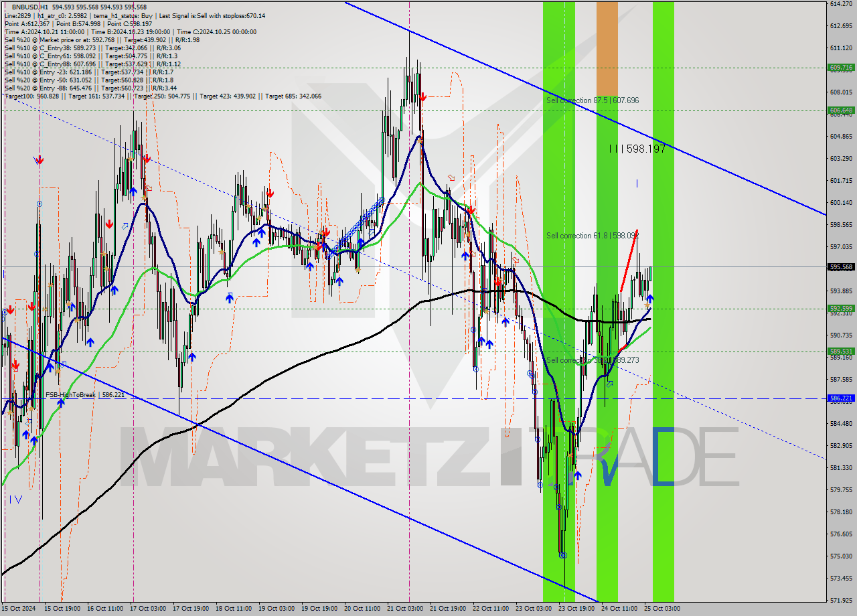
Task: Click the 'FSB-HighToBreak | 586.221' label
Action: point(85,395)
